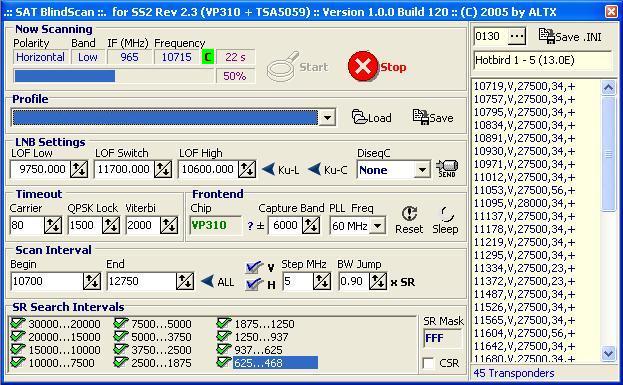Uncheck SR interval 1875...1250

224,323
